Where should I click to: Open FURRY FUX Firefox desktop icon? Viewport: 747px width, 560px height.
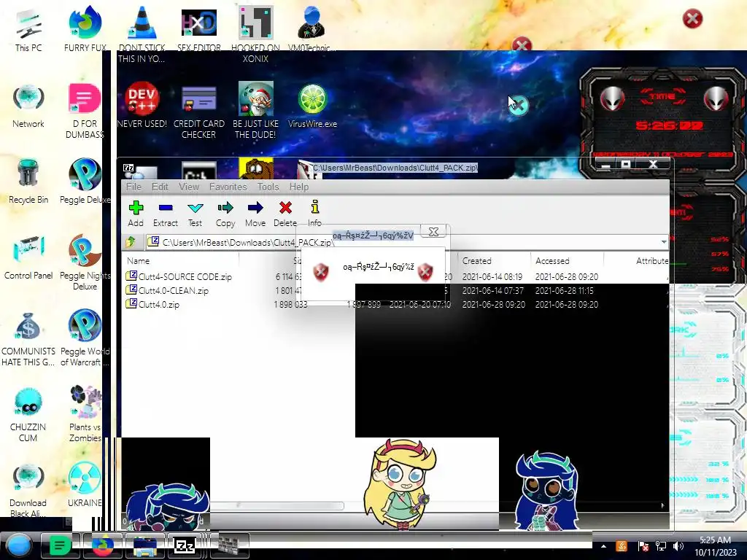(85, 29)
